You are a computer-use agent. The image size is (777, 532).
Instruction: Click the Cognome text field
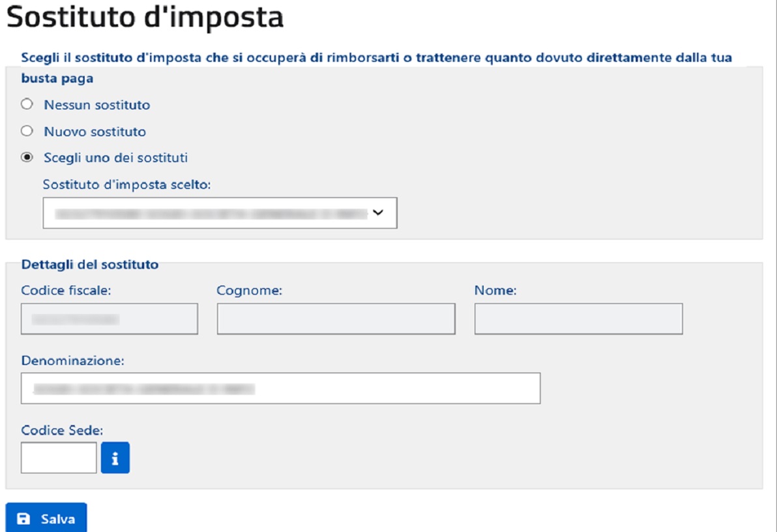pyautogui.click(x=336, y=319)
